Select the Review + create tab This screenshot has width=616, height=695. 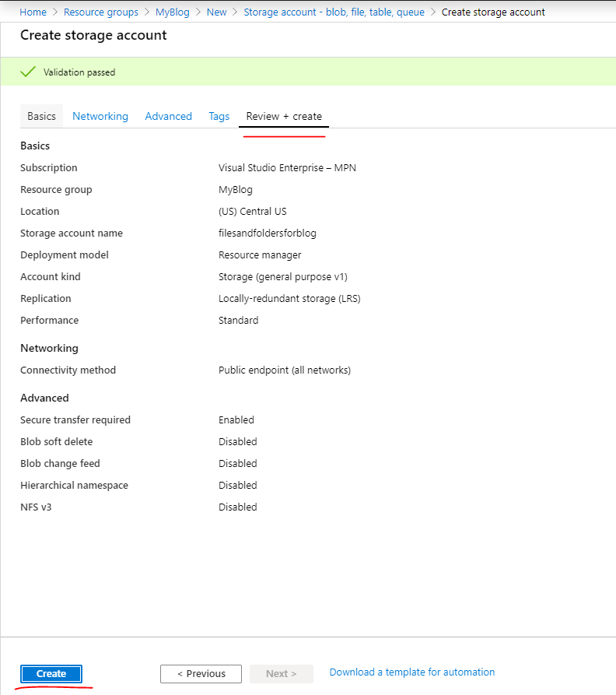284,116
